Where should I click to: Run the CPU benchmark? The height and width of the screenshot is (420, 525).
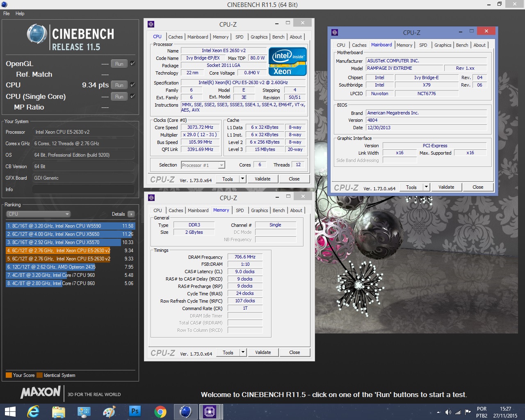[119, 85]
